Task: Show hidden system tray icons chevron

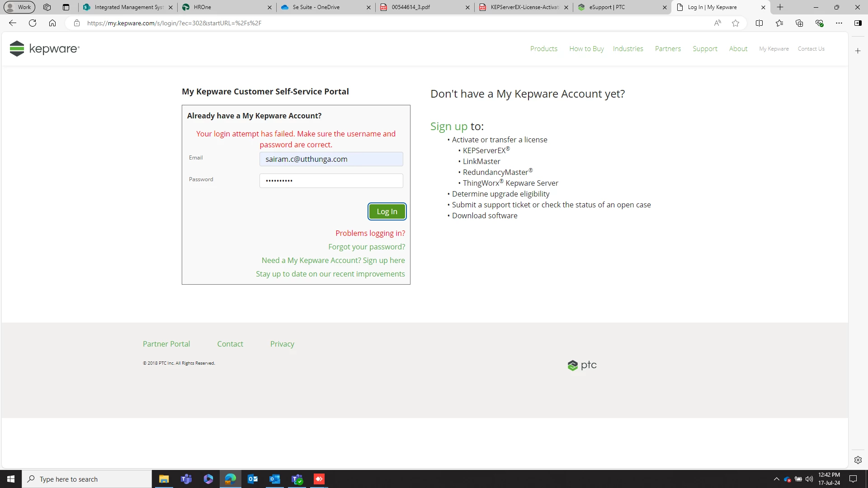Action: tap(776, 479)
